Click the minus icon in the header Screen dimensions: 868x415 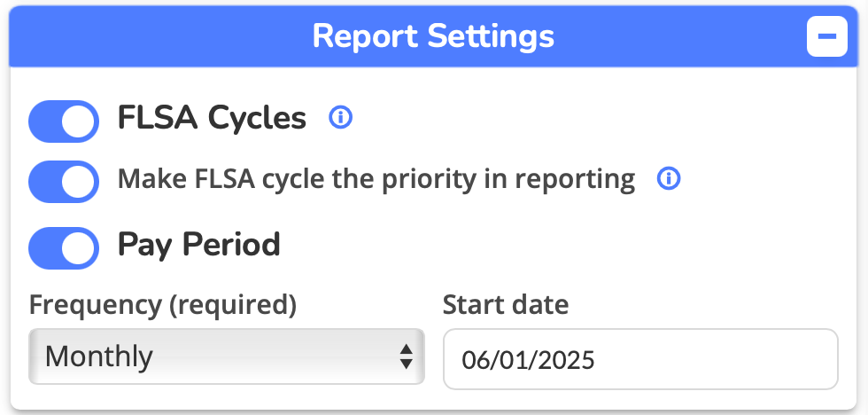tap(827, 37)
